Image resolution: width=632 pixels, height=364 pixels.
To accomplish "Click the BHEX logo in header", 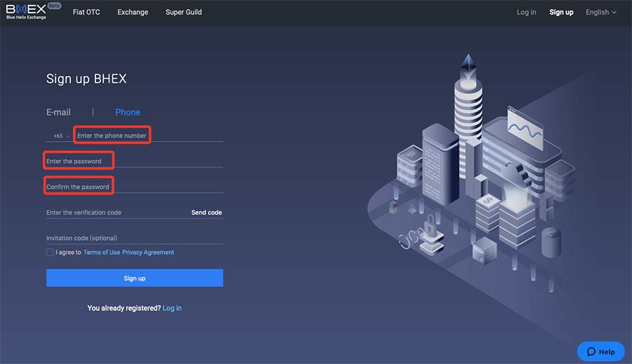I will tap(25, 11).
